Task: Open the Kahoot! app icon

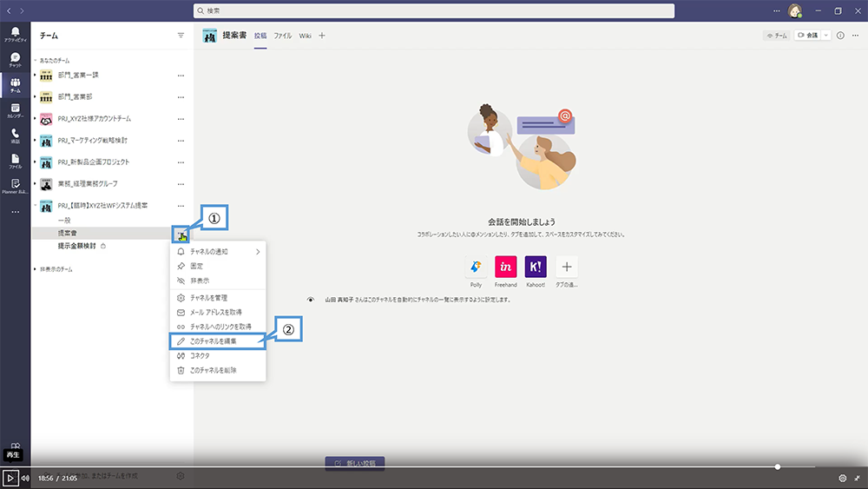Action: coord(536,267)
